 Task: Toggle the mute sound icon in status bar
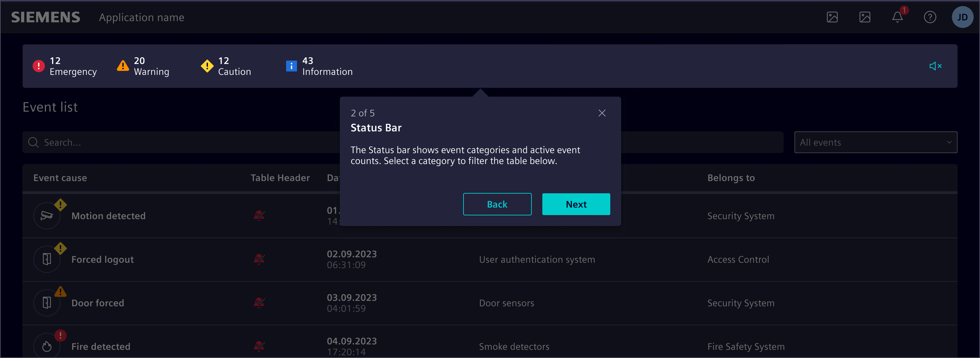[x=935, y=66]
